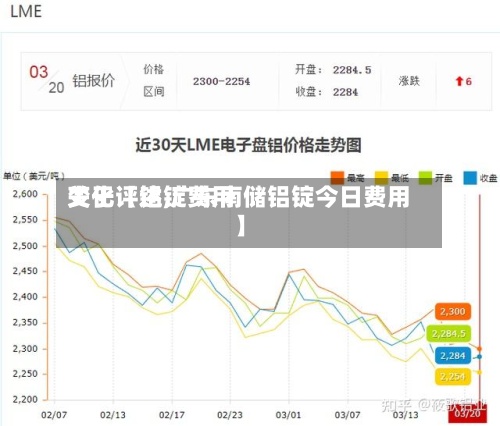Screen dimensions: 500x426
Task: Click the orange data point at 03/20
Action: pyautogui.click(x=479, y=349)
